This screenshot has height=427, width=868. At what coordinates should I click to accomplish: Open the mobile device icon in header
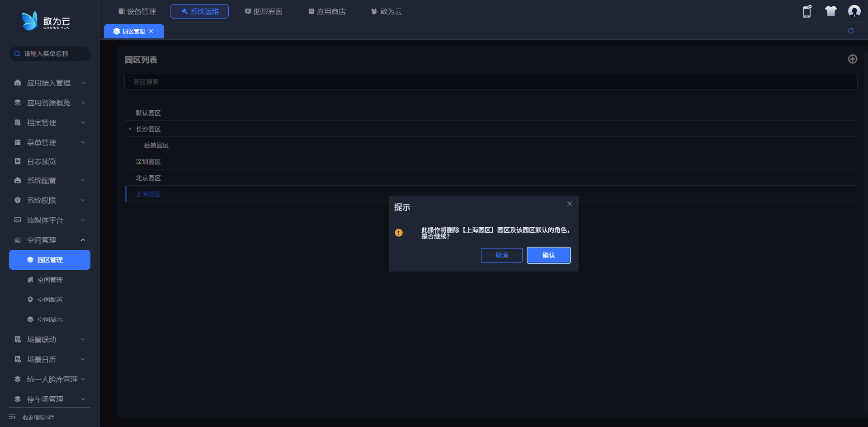click(x=807, y=11)
